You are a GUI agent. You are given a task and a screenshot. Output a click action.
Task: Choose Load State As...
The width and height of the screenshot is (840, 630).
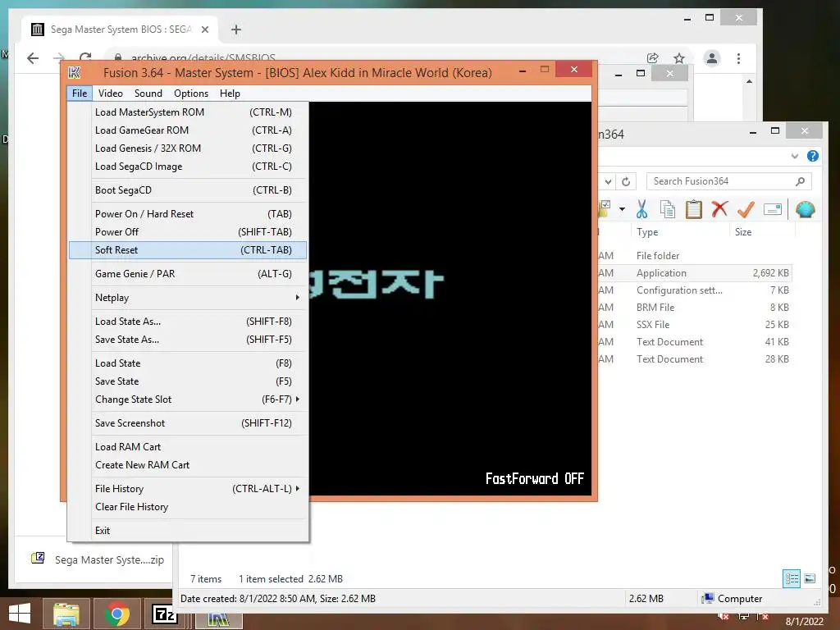click(188, 322)
